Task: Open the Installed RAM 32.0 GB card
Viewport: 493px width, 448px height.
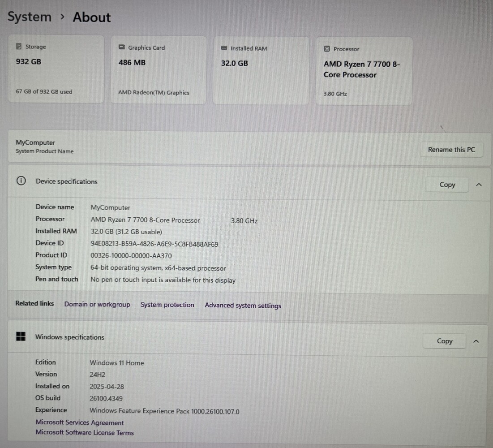Action: coord(261,71)
